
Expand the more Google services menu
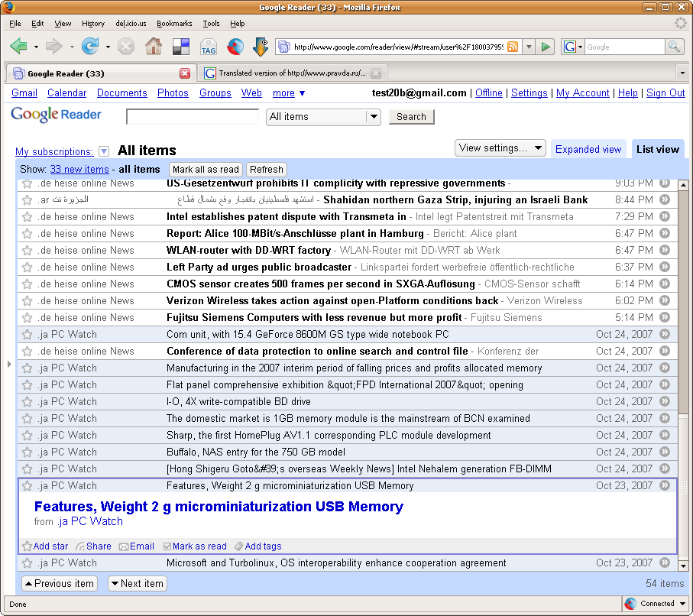(289, 93)
